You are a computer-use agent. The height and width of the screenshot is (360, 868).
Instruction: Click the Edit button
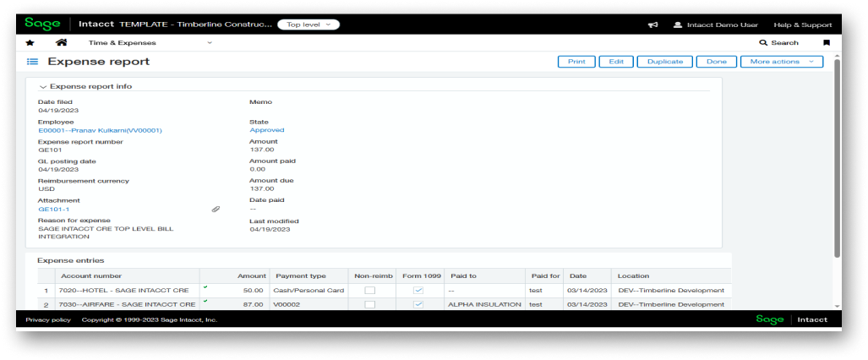(616, 62)
